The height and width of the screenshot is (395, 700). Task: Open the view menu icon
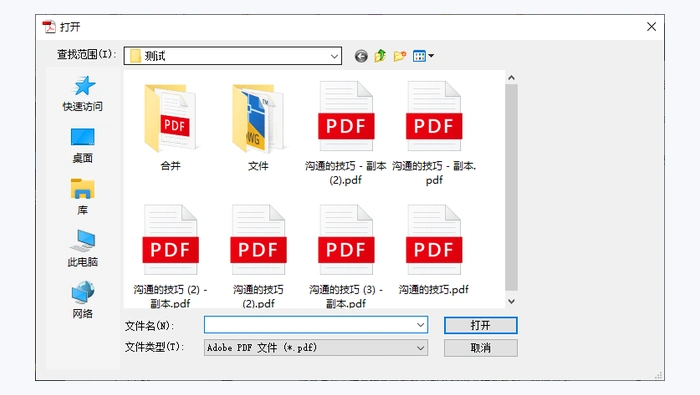[x=423, y=56]
